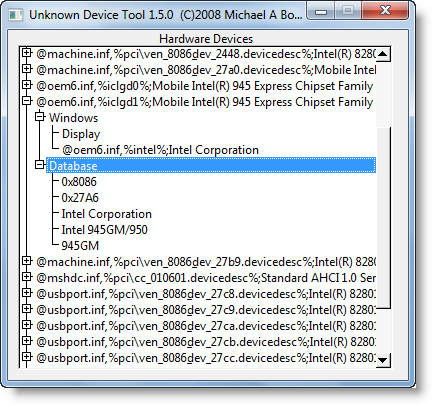Select Intel Corporation under Database
Image resolution: width=432 pixels, height=404 pixels.
pyautogui.click(x=107, y=214)
